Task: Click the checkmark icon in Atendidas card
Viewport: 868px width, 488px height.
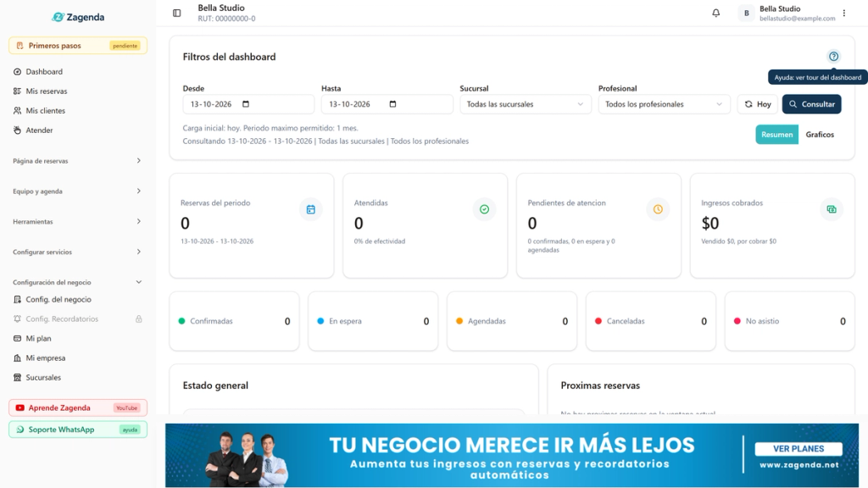Action: point(484,209)
